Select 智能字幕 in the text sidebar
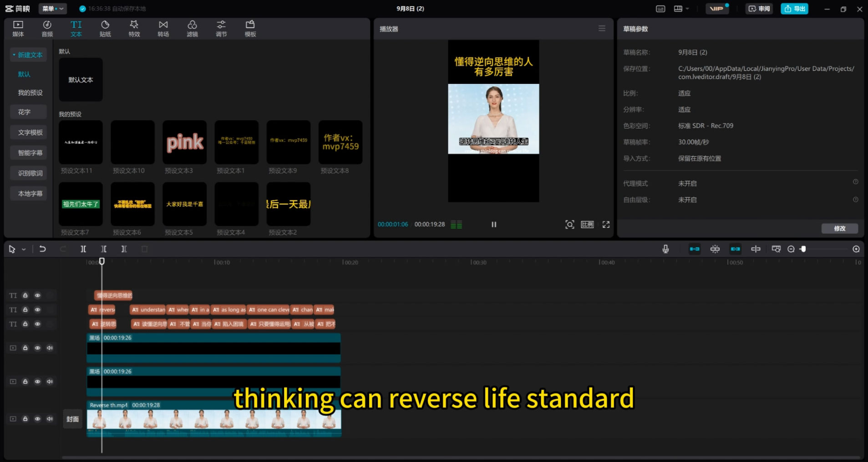This screenshot has height=462, width=868. tap(30, 153)
